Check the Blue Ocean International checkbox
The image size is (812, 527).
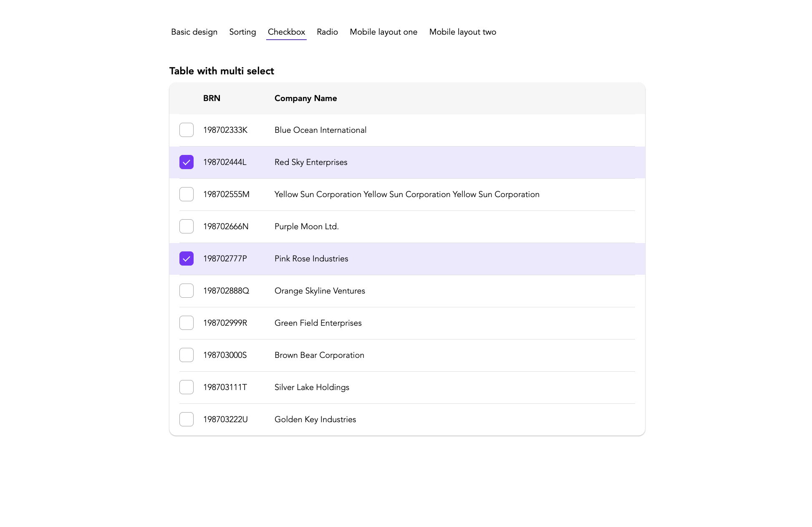[x=186, y=130]
